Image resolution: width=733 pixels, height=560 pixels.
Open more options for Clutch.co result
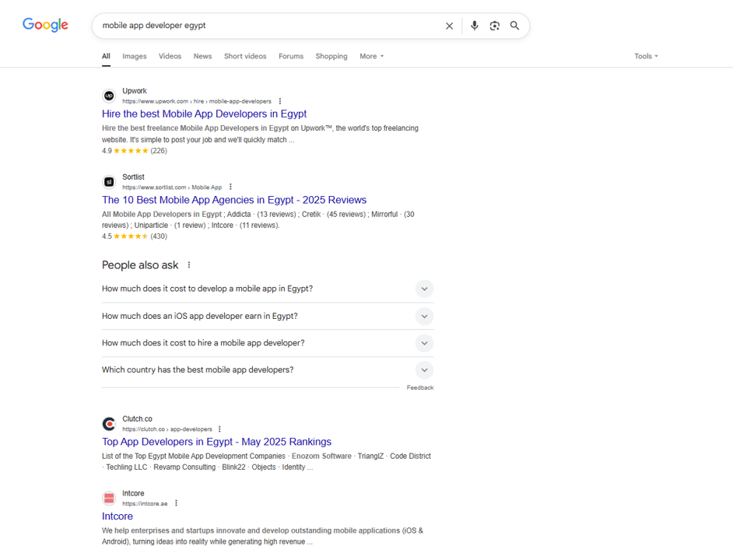219,429
